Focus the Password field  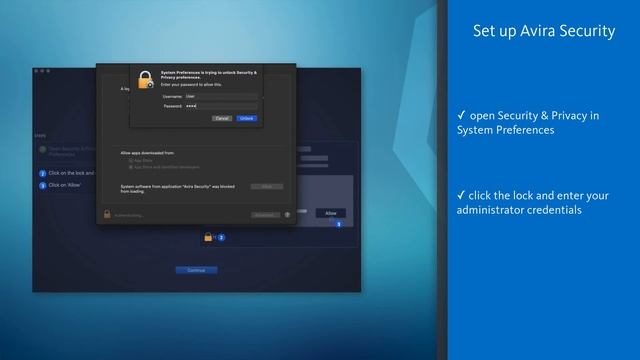(221, 106)
